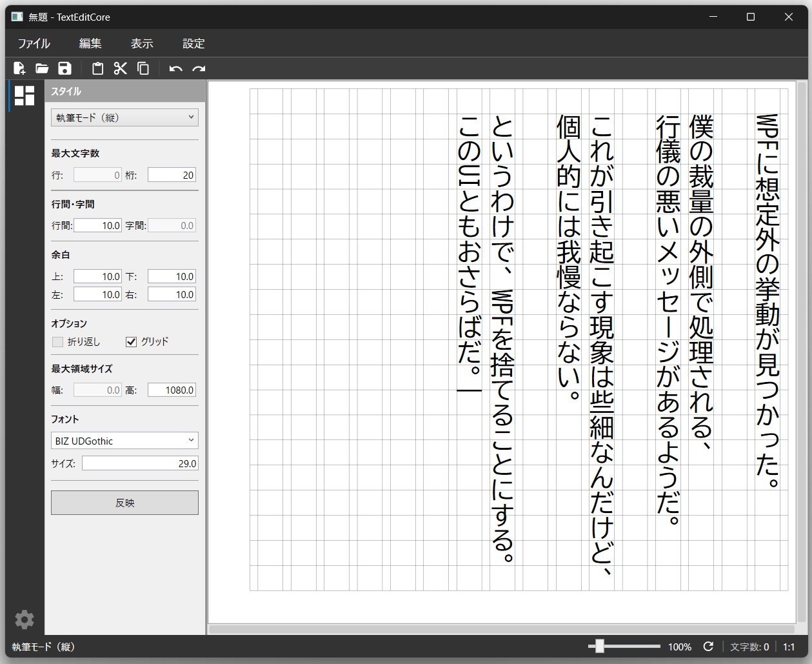The width and height of the screenshot is (812, 664).
Task: Open the 表示 menu
Action: click(x=142, y=43)
